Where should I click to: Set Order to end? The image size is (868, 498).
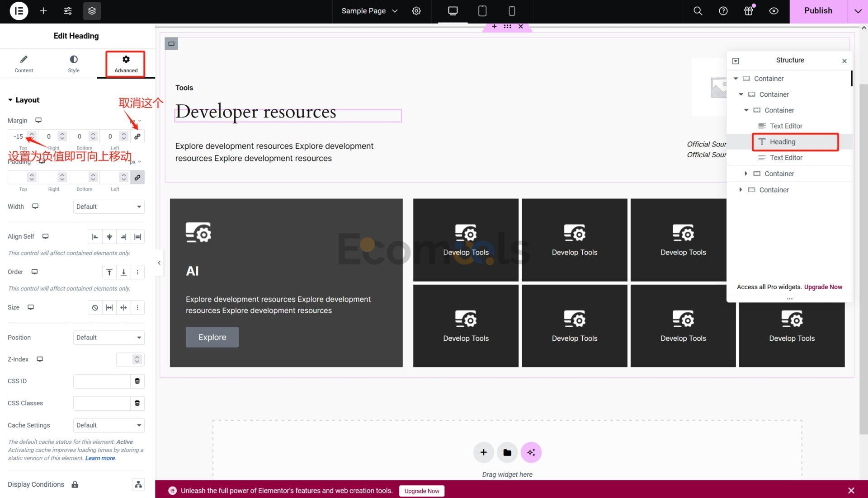[x=123, y=272]
